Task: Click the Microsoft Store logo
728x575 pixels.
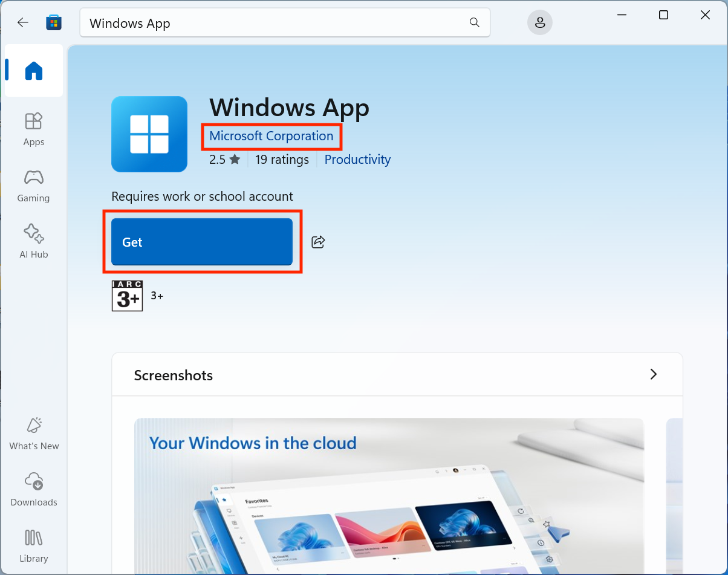Action: tap(54, 22)
